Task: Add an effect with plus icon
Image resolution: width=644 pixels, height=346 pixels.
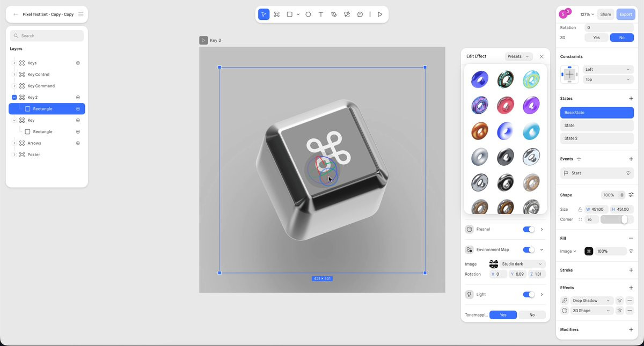Action: coord(631,288)
